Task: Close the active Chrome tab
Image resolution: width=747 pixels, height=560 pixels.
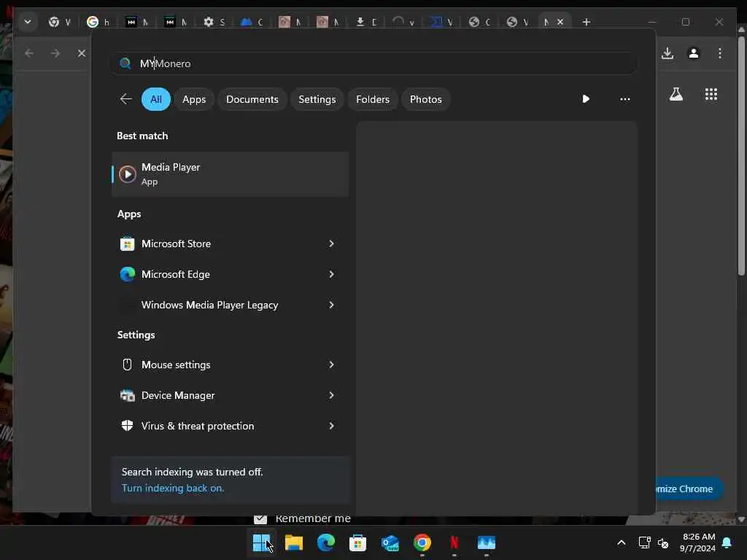Action: 560,22
